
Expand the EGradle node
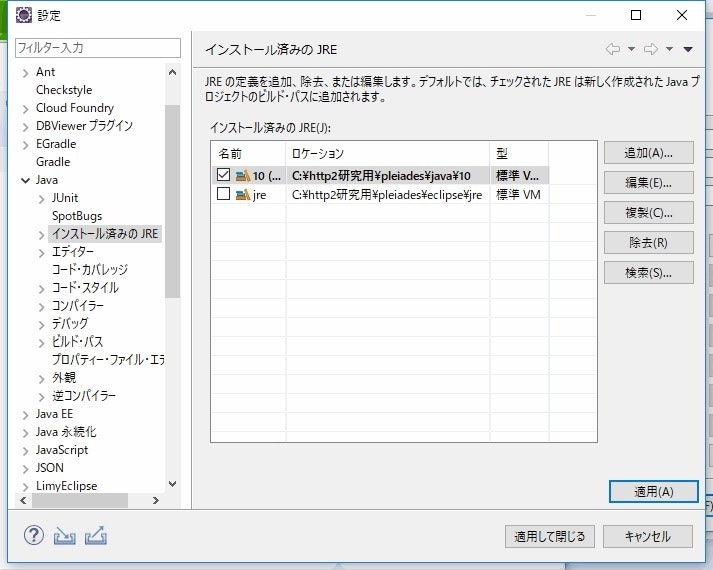[25, 145]
